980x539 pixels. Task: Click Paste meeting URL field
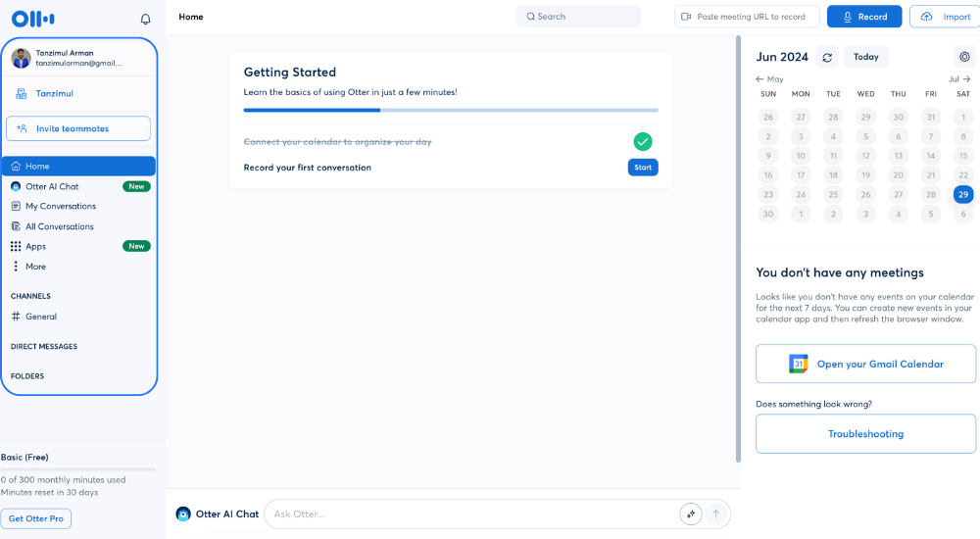[x=747, y=17]
